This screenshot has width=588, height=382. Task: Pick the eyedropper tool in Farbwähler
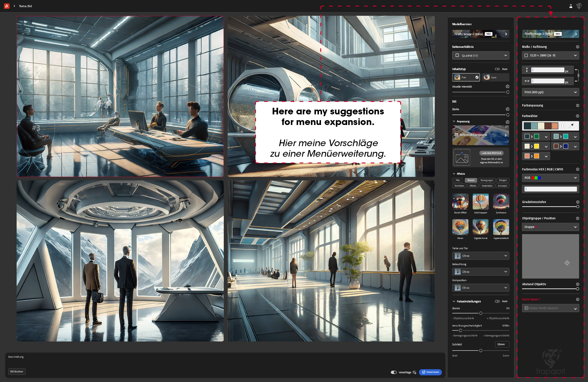point(571,126)
